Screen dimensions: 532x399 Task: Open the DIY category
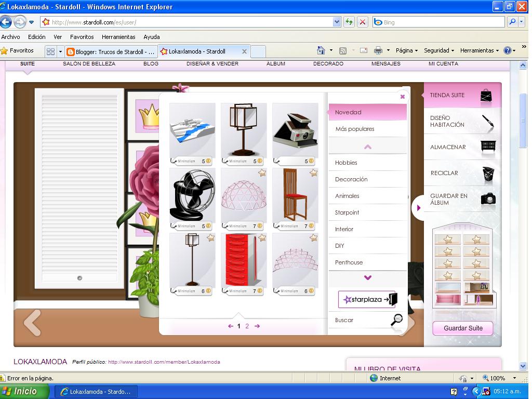368,246
